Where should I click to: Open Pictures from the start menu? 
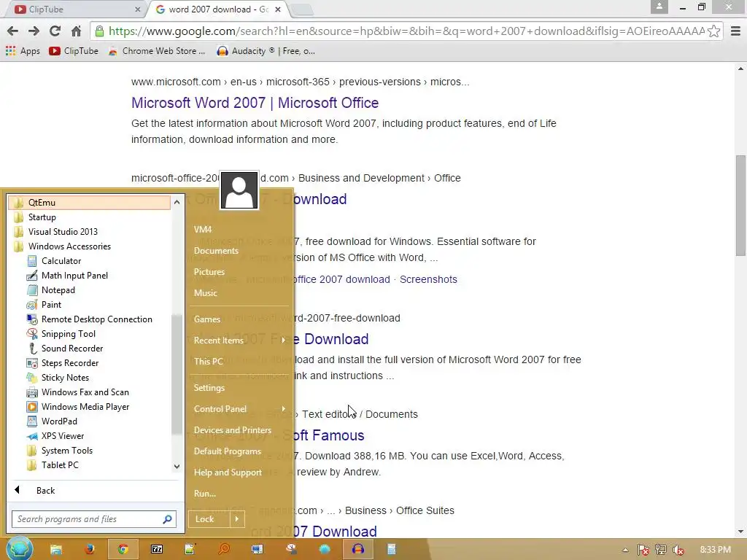(x=209, y=272)
